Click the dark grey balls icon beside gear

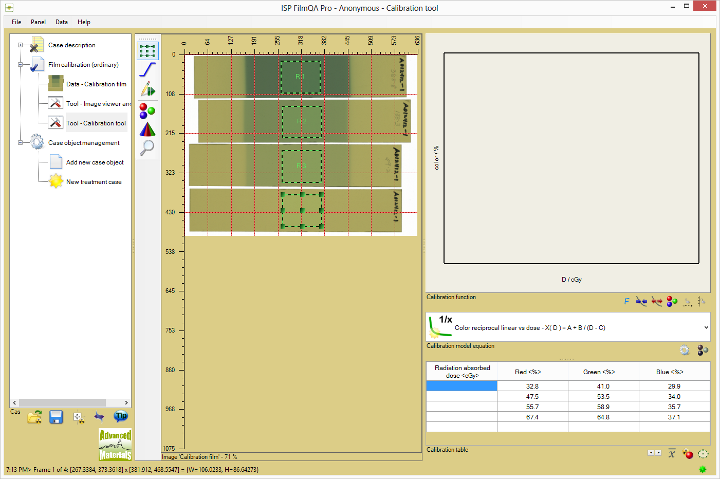(703, 350)
